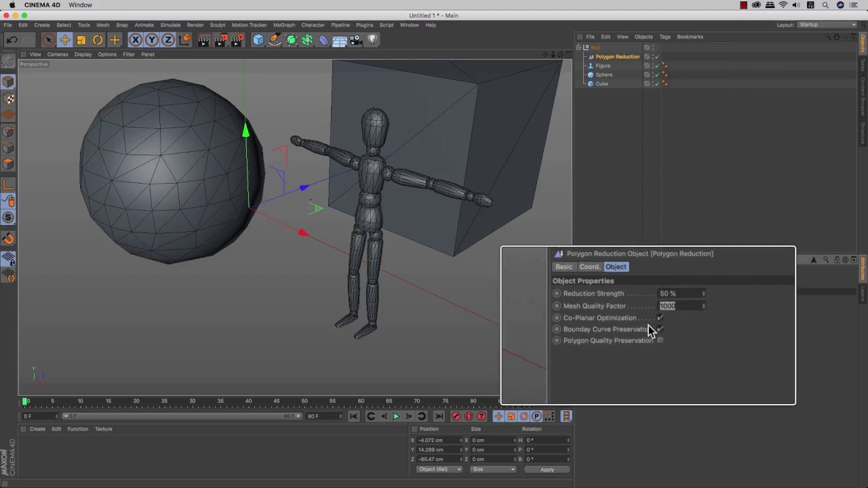This screenshot has width=868, height=488.
Task: Open Edit Render Settings icon
Action: (x=237, y=40)
